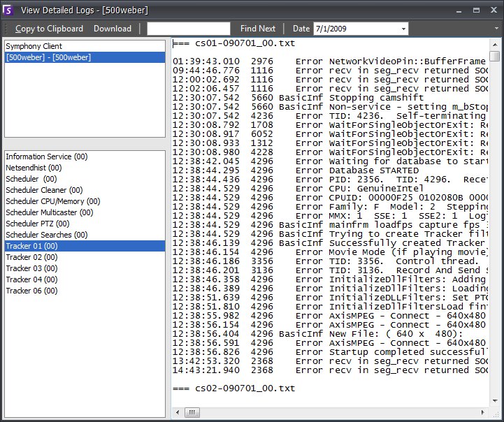Image resolution: width=504 pixels, height=422 pixels.
Task: Select Scheduler Searches (00) log
Action: point(85,235)
